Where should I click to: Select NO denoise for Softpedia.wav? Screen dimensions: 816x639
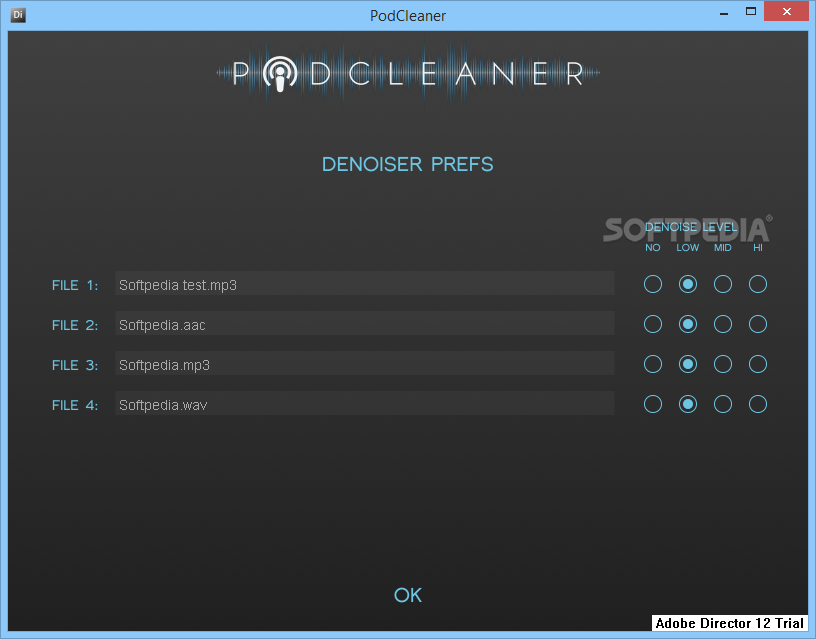click(x=653, y=404)
